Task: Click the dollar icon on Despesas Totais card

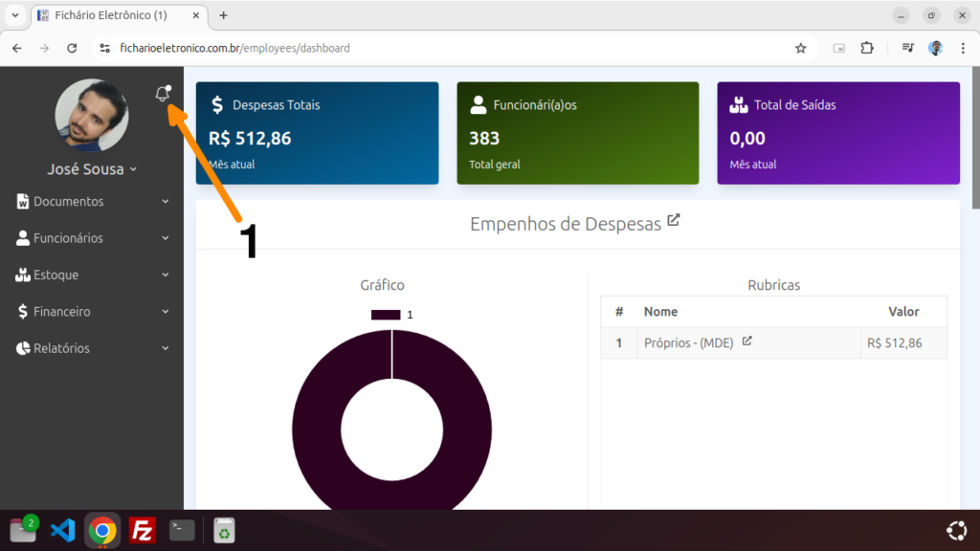Action: 217,105
